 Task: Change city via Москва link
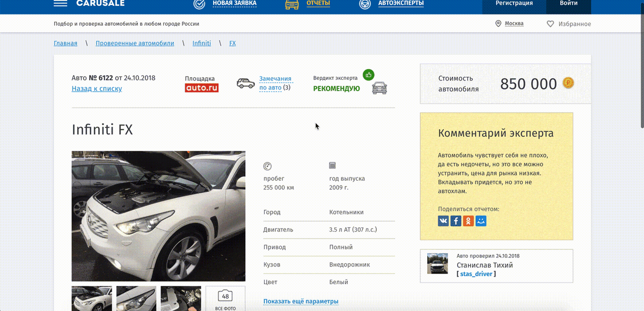coord(514,24)
